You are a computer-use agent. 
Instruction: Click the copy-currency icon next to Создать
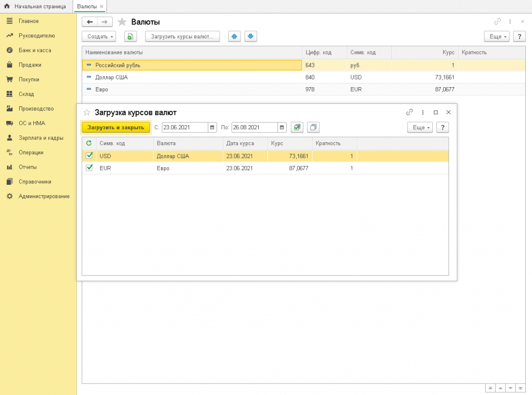pyautogui.click(x=130, y=36)
